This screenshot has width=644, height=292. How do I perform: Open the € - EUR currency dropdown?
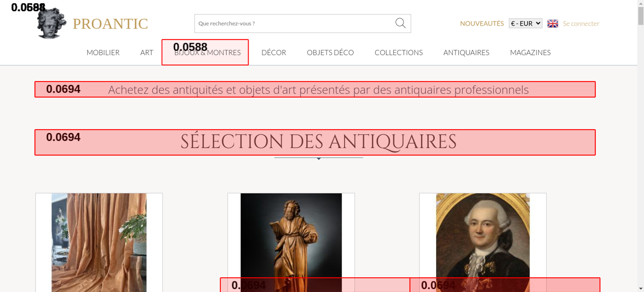[x=525, y=23]
